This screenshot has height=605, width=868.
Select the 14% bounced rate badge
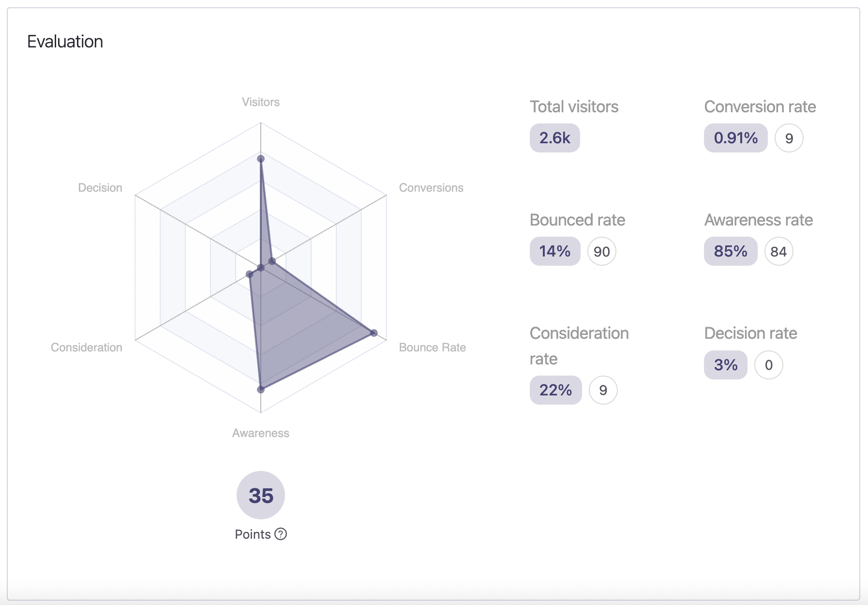pyautogui.click(x=554, y=251)
